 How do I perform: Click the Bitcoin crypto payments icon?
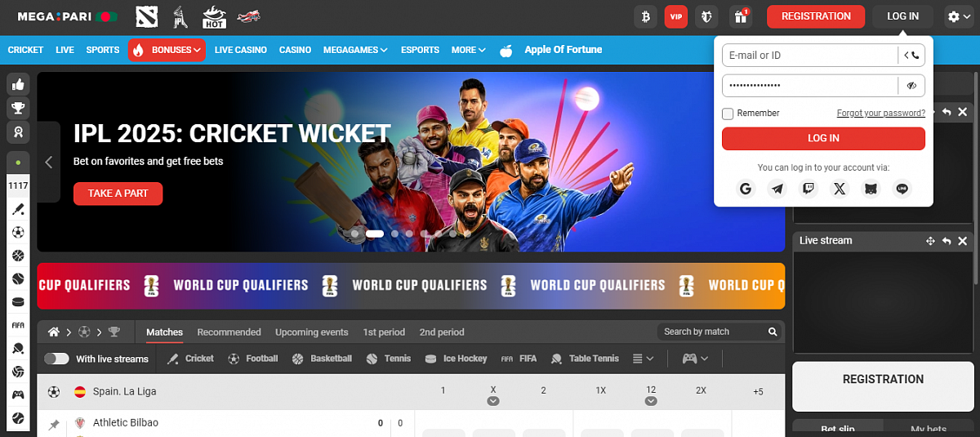pos(645,16)
